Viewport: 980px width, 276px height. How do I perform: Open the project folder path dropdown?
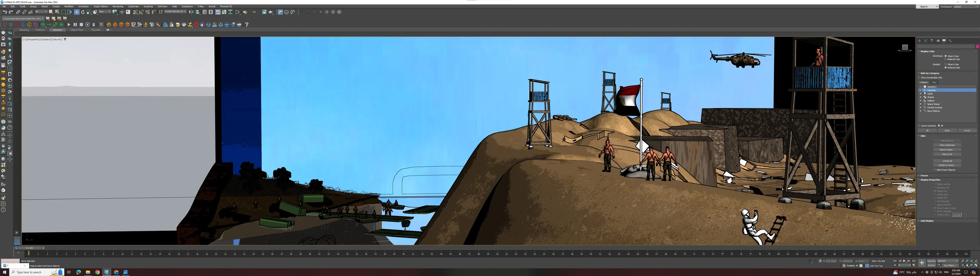click(x=23, y=18)
